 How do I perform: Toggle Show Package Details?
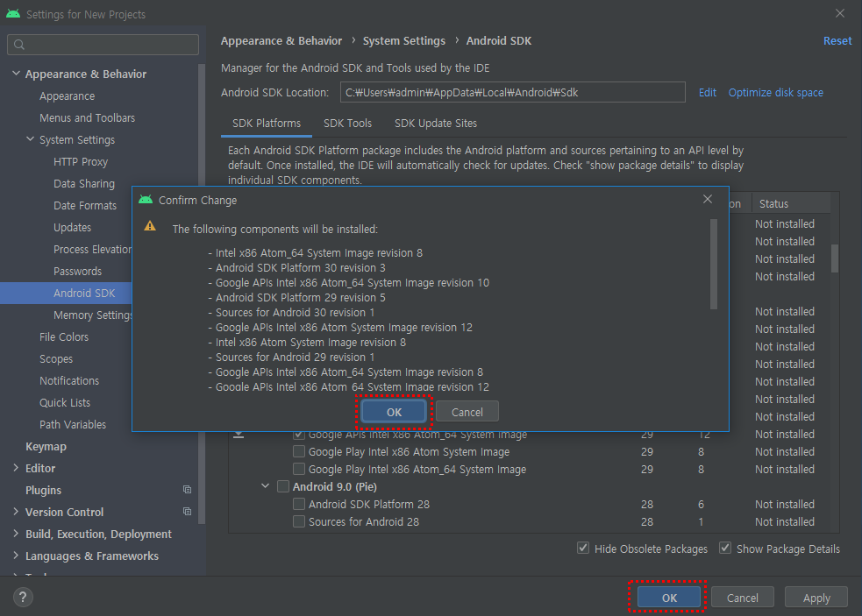coord(725,548)
